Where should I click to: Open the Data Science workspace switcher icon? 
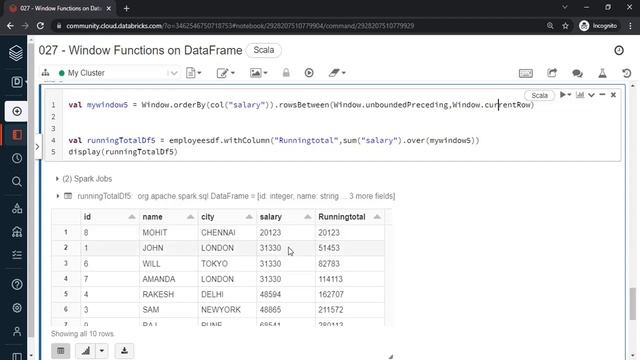pos(17,82)
